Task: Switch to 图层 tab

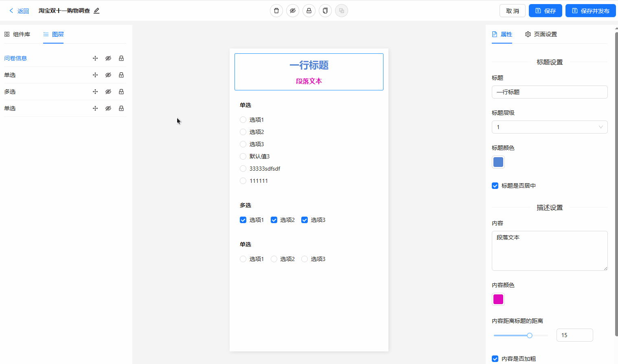Action: click(53, 34)
